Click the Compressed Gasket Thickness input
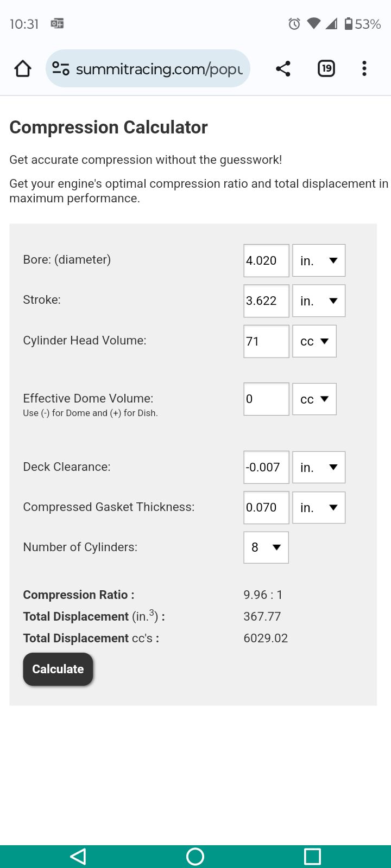This screenshot has width=391, height=868. pyautogui.click(x=266, y=508)
